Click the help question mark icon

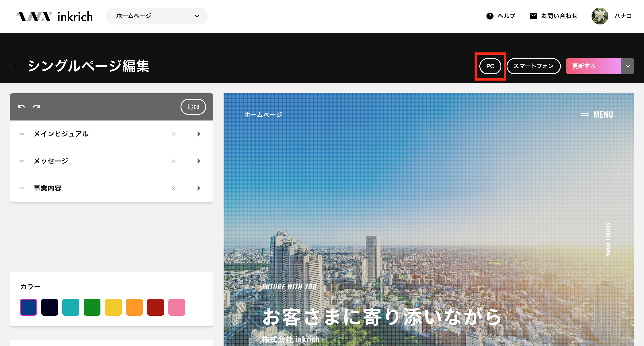click(490, 16)
